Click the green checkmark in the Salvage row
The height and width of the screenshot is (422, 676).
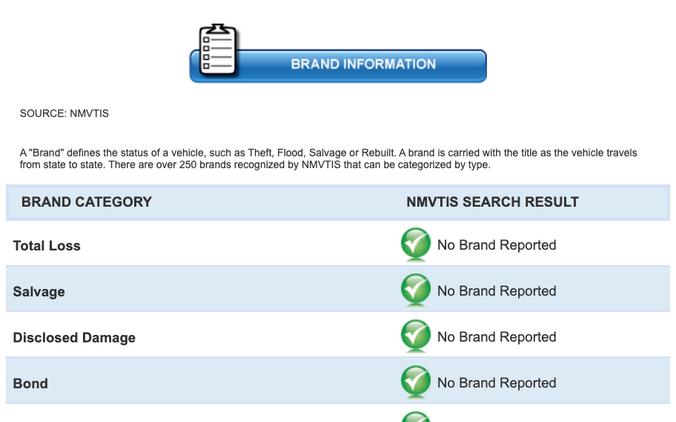pyautogui.click(x=416, y=290)
